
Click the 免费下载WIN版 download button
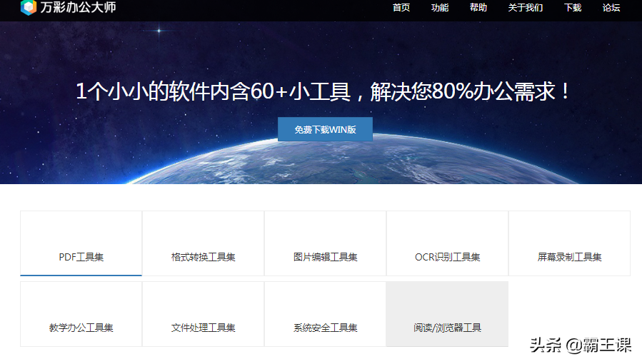[325, 129]
